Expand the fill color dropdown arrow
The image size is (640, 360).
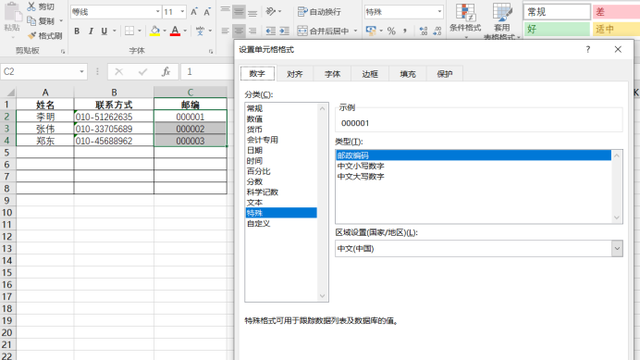pos(164,31)
